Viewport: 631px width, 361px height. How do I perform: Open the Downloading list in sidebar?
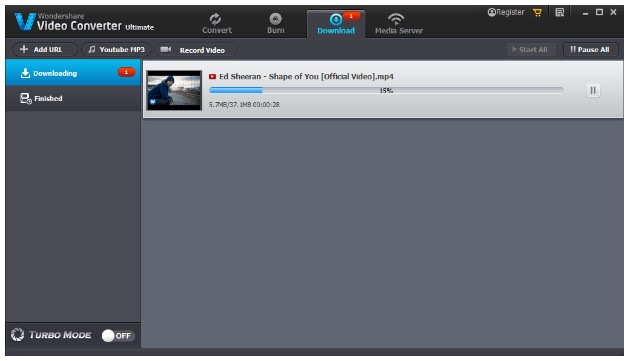(73, 73)
